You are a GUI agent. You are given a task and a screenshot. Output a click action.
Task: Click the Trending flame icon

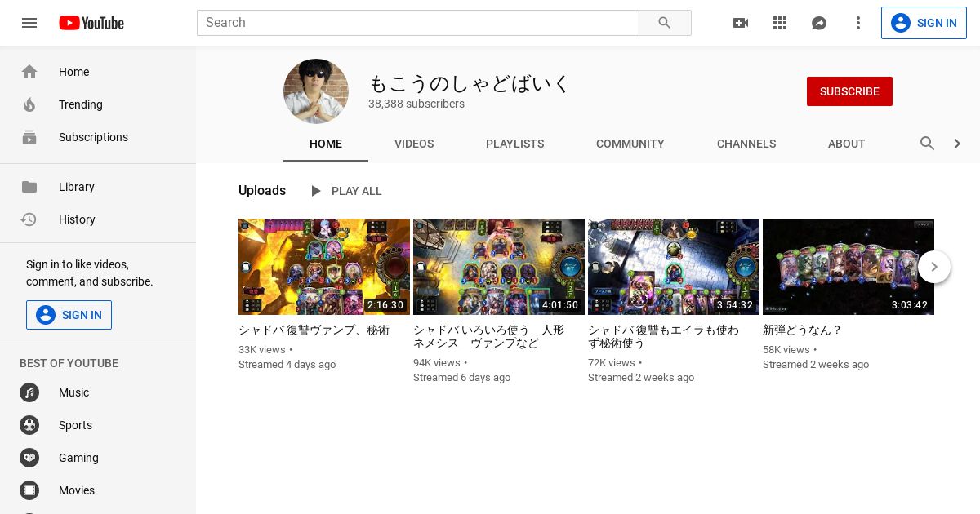pos(29,104)
